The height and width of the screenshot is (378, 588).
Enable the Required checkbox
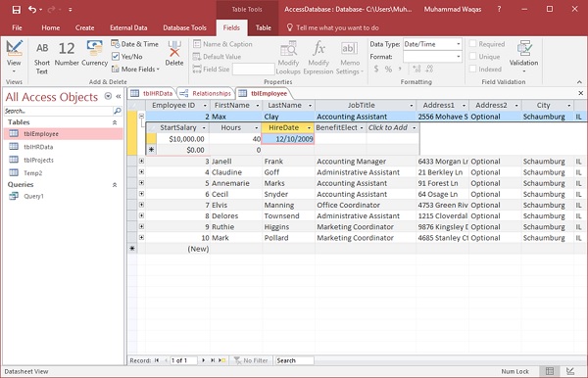[473, 44]
